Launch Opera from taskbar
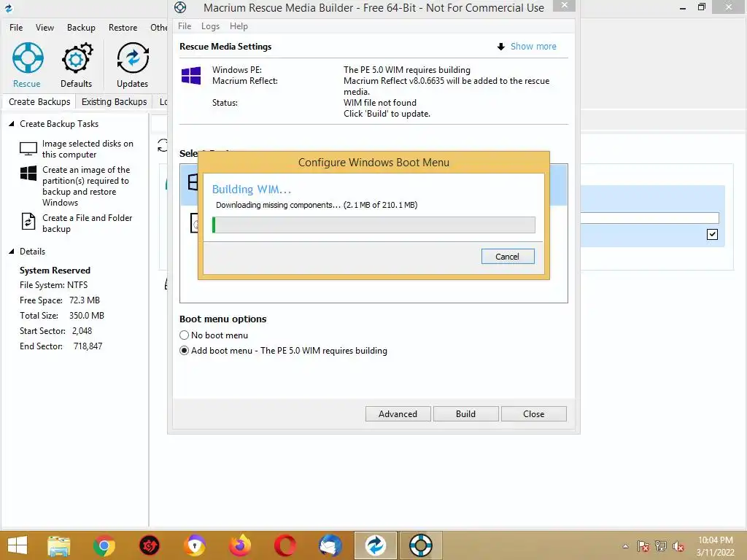The height and width of the screenshot is (560, 747). tap(285, 545)
